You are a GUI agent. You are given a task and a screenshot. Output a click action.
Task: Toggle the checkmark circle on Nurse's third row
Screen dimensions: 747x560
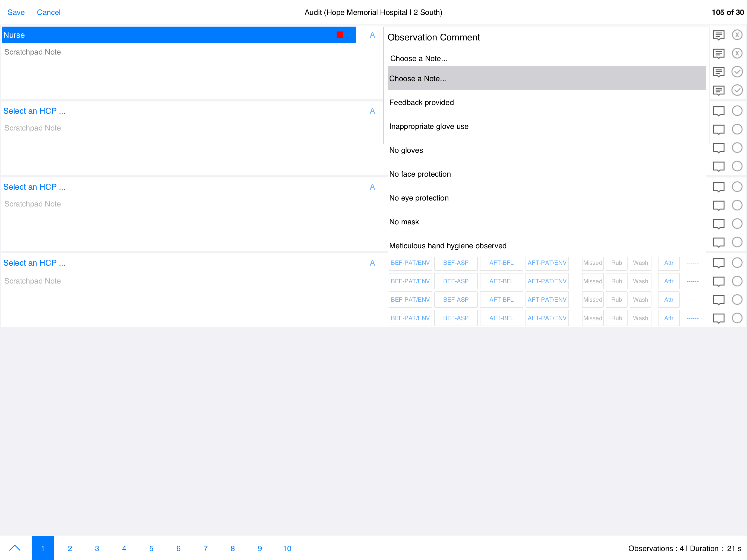(737, 72)
